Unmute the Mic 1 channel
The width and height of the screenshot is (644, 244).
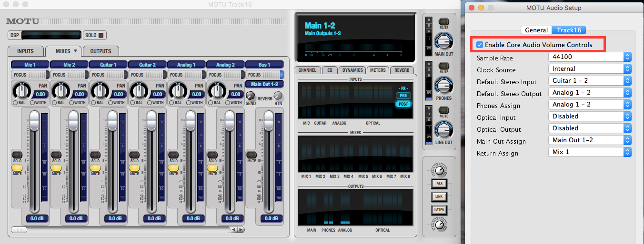point(17,167)
